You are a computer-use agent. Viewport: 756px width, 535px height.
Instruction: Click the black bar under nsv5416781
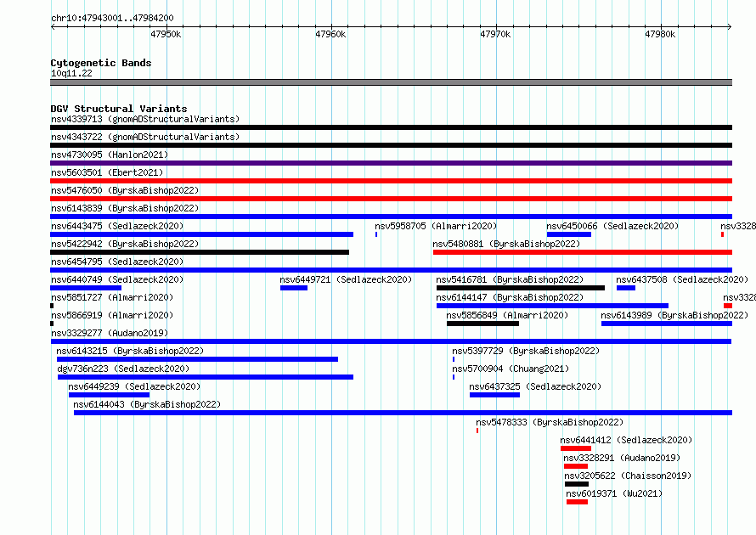[x=521, y=288]
